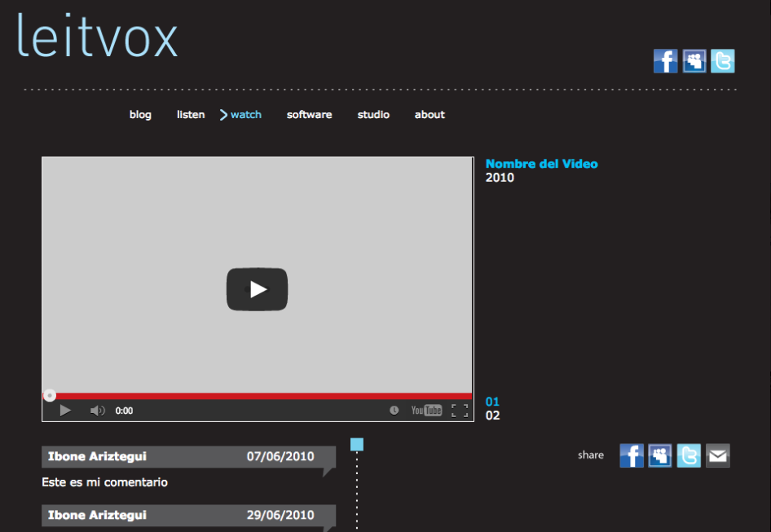
Task: Share video via MySpace share icon
Action: 660,455
